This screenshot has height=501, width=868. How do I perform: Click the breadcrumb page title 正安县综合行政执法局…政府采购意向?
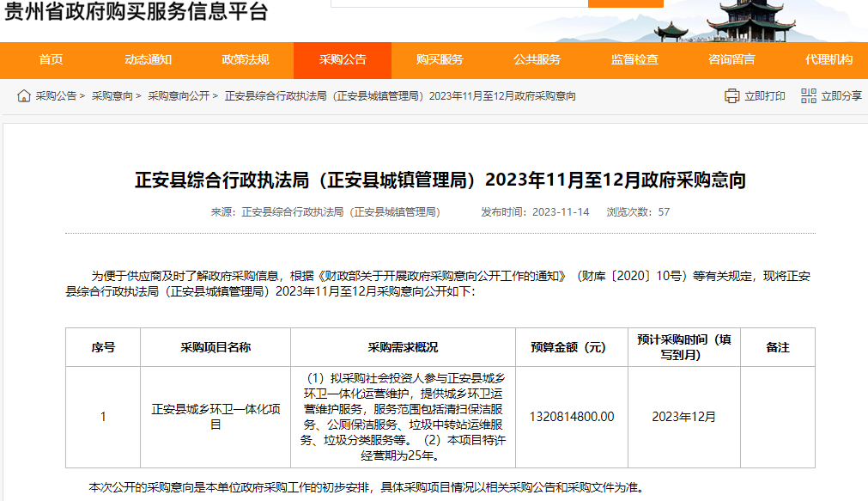click(x=400, y=96)
